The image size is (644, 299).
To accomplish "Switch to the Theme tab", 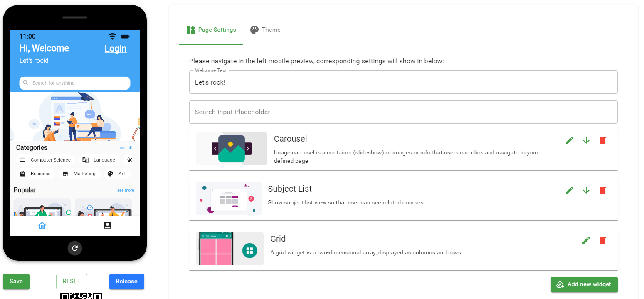I will 265,30.
